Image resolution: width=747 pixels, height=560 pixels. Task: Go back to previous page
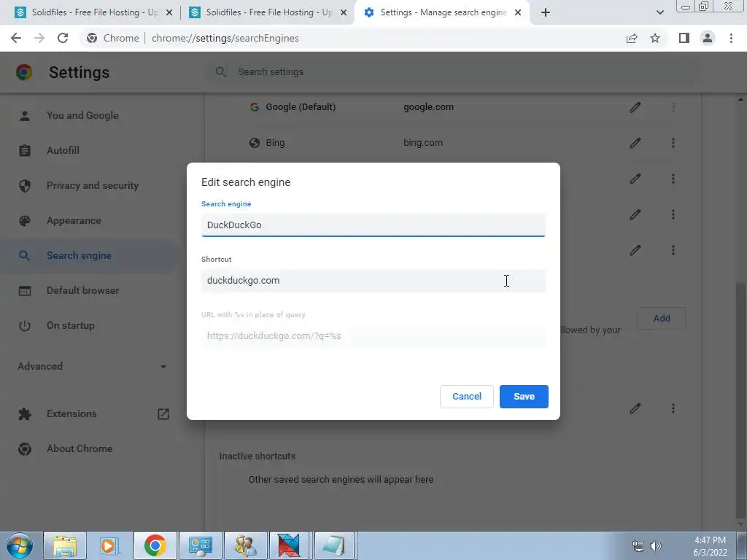tap(16, 38)
